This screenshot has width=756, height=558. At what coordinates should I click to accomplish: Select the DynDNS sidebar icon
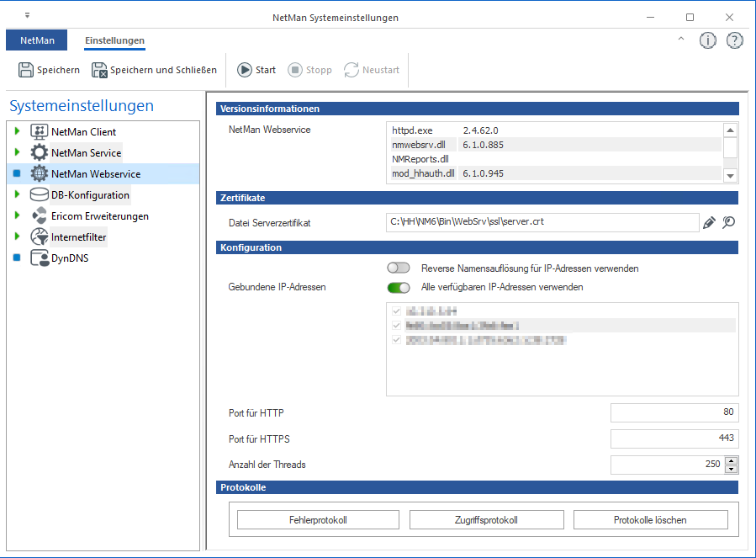(x=37, y=258)
